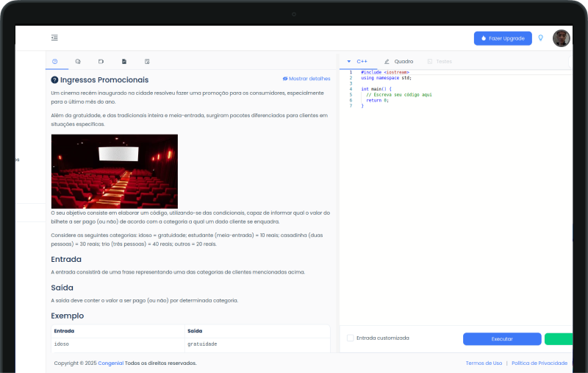Open the user profile avatar
The image size is (588, 373).
[x=561, y=38]
